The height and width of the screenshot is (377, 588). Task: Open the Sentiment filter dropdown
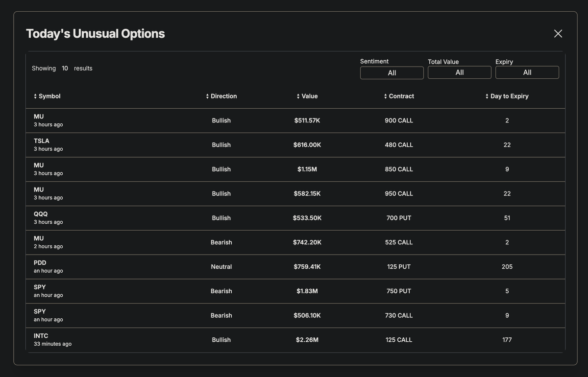coord(392,73)
